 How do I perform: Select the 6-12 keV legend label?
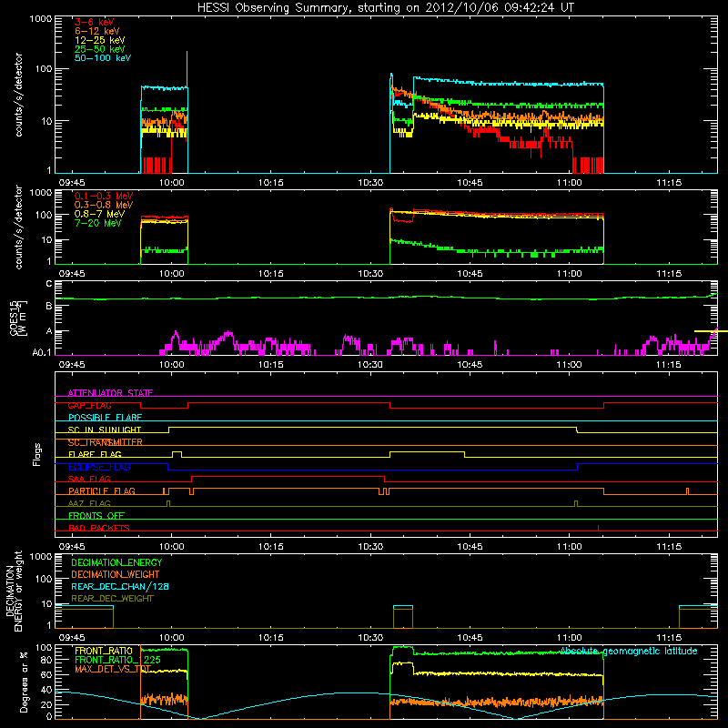[x=97, y=31]
